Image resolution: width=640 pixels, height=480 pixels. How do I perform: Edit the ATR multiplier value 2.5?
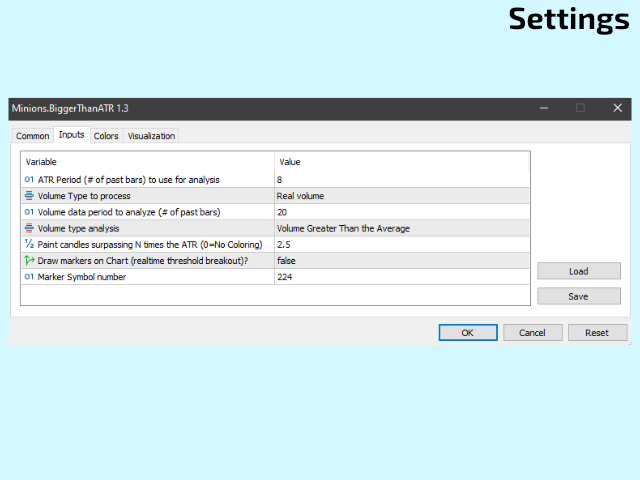pos(402,244)
